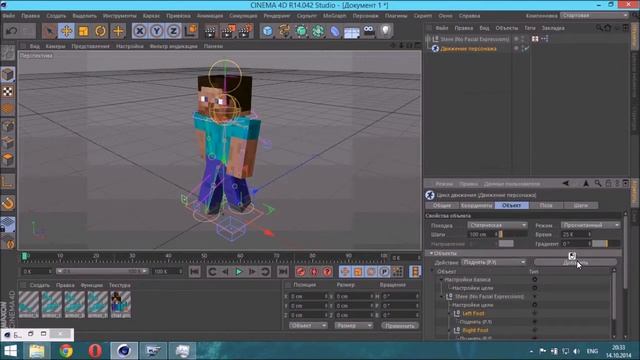The width and height of the screenshot is (640, 360).
Task: Collapse the Объекты section
Action: tap(431, 253)
